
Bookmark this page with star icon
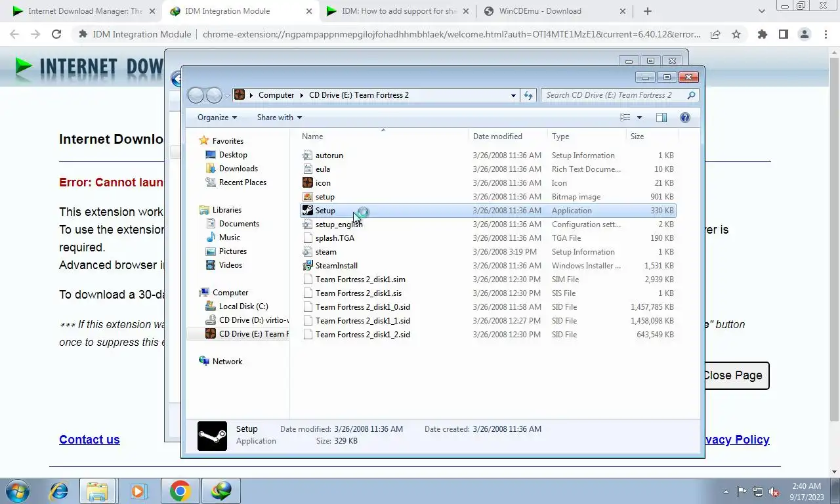(736, 34)
